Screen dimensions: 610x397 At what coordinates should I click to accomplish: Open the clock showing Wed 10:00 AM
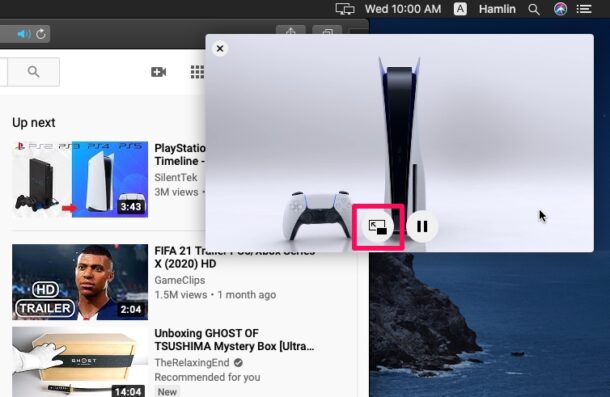point(403,9)
